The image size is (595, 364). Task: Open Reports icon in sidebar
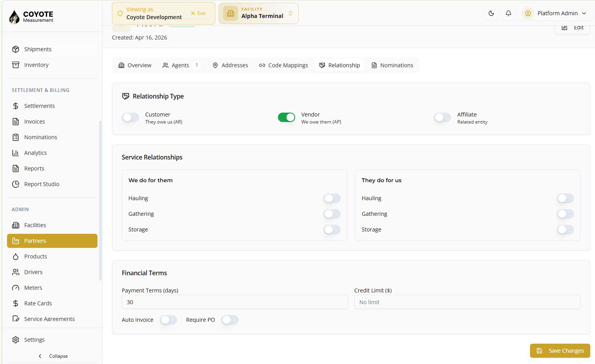16,169
